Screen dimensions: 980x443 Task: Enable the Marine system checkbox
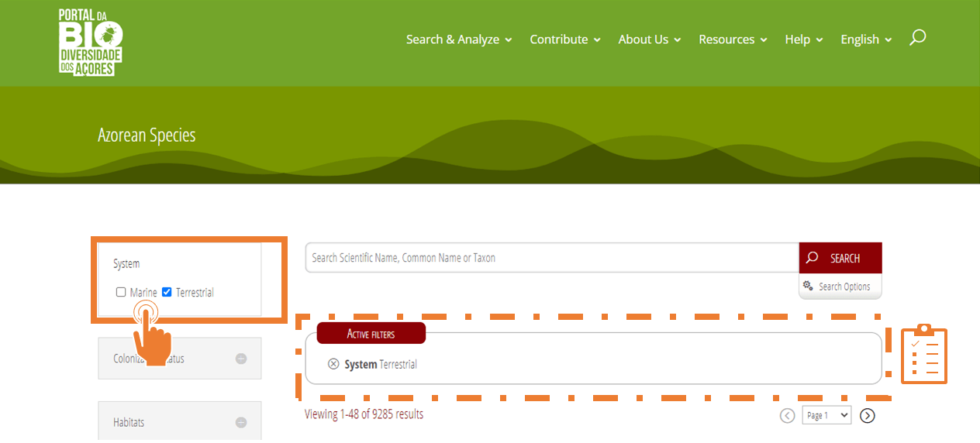121,292
